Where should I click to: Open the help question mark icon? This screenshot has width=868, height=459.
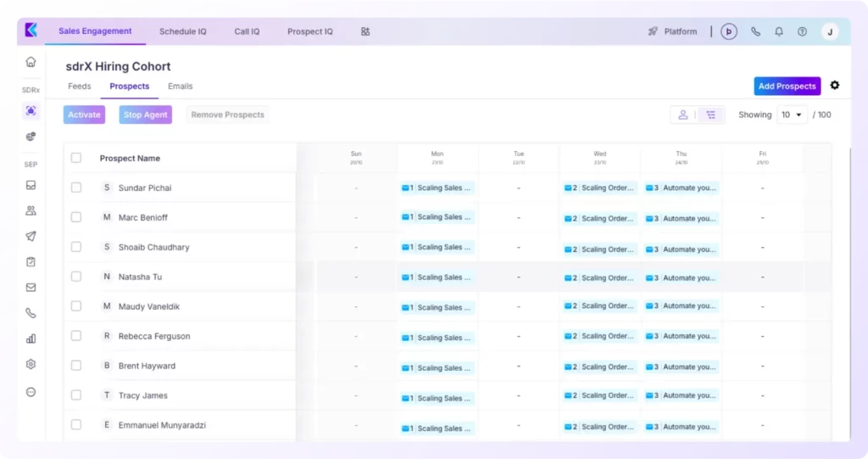802,31
